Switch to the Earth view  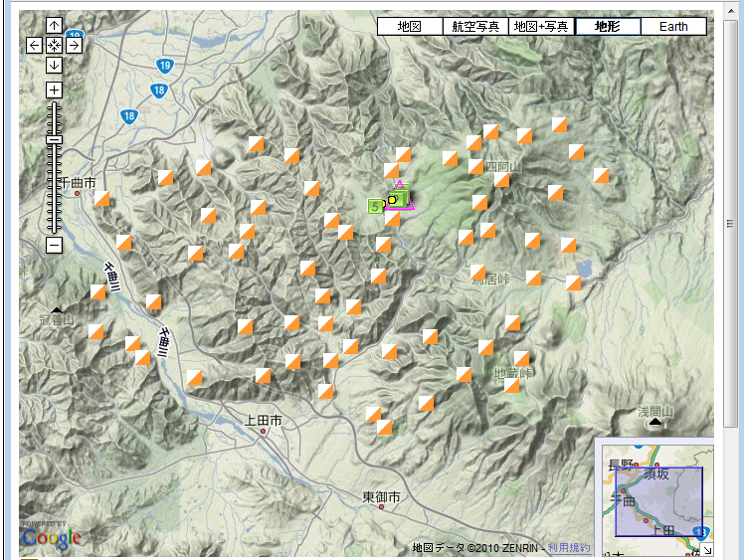click(x=673, y=26)
